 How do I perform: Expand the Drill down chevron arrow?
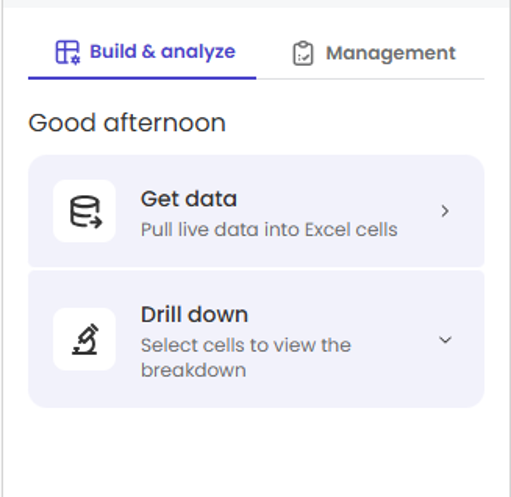[x=445, y=340]
